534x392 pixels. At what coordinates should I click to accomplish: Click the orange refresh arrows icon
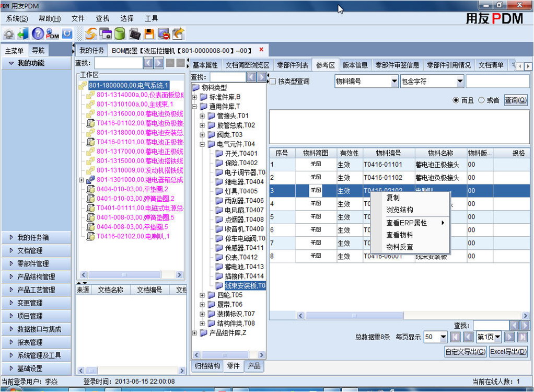point(91,34)
